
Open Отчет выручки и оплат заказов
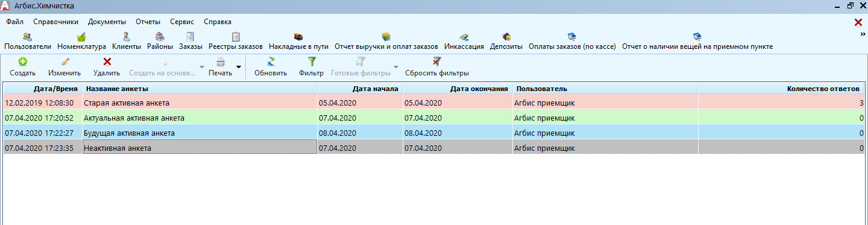click(386, 41)
